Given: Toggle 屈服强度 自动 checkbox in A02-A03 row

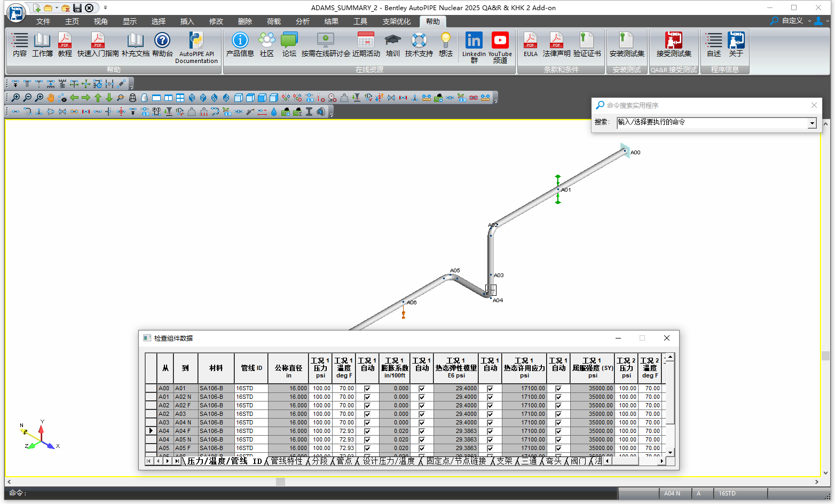Looking at the screenshot, I should [558, 414].
